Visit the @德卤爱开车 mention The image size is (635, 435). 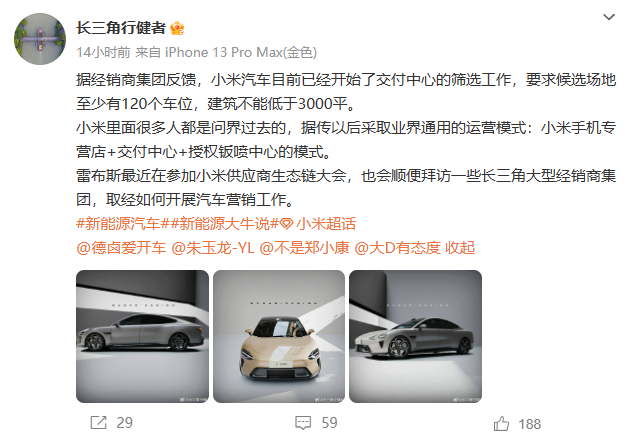[x=121, y=247]
